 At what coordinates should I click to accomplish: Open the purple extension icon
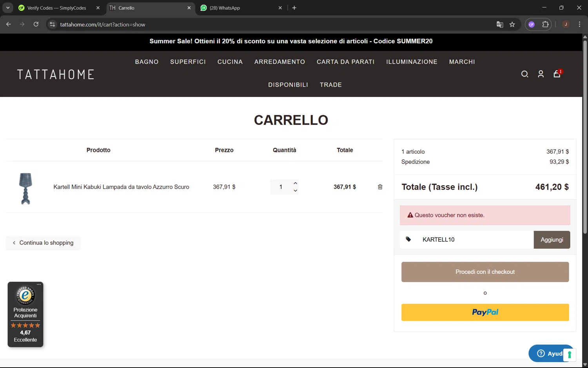[x=532, y=24]
